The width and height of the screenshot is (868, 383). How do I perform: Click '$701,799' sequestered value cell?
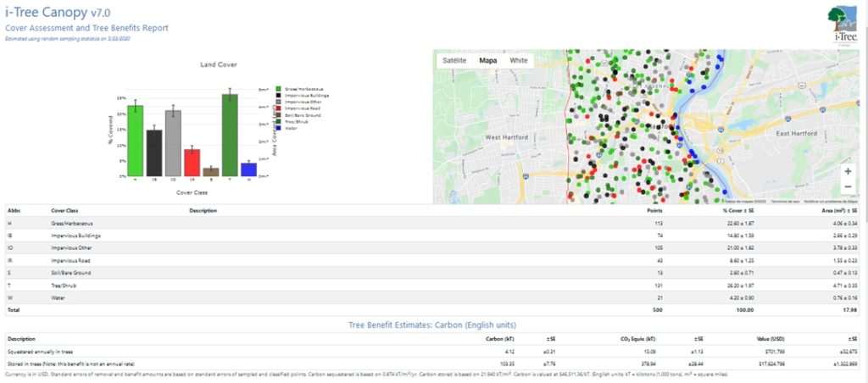click(776, 351)
